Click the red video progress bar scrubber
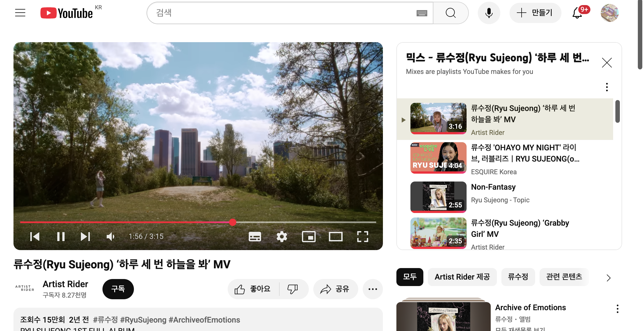 tap(232, 222)
